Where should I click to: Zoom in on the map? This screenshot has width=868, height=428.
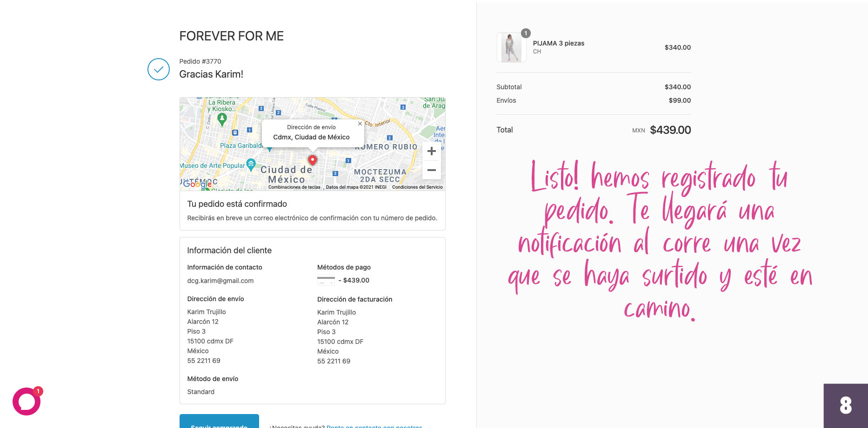click(431, 151)
